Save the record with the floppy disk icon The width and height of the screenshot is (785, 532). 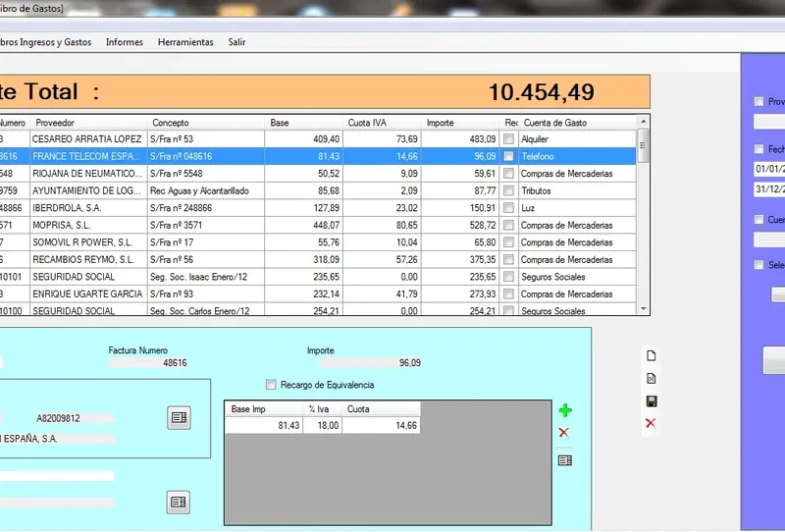point(652,400)
